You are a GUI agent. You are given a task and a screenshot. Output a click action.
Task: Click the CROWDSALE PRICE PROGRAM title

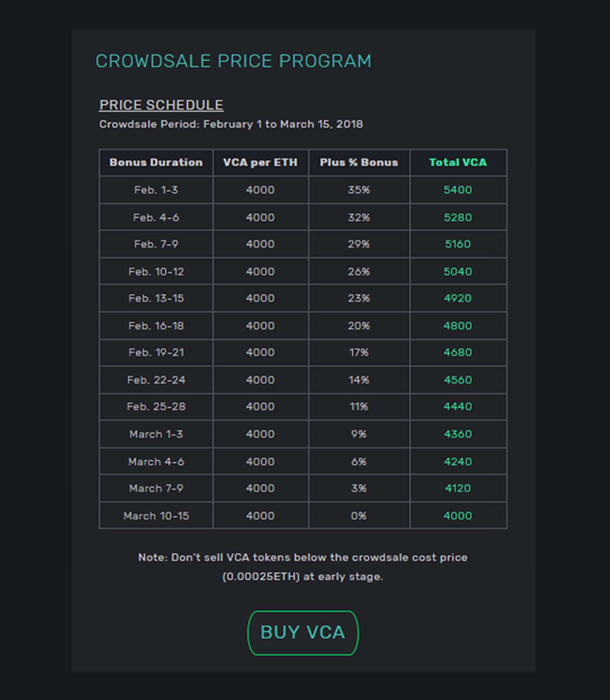(234, 61)
